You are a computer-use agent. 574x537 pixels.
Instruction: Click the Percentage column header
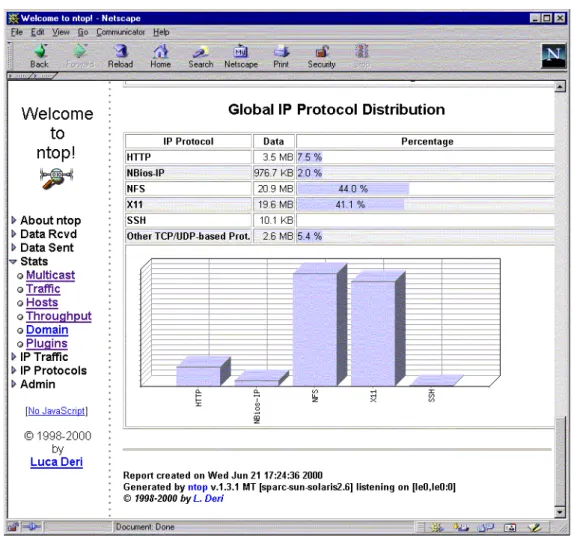(x=425, y=141)
